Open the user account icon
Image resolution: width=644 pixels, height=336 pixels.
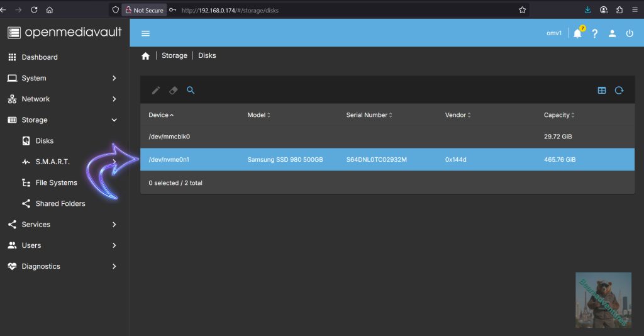click(x=612, y=33)
